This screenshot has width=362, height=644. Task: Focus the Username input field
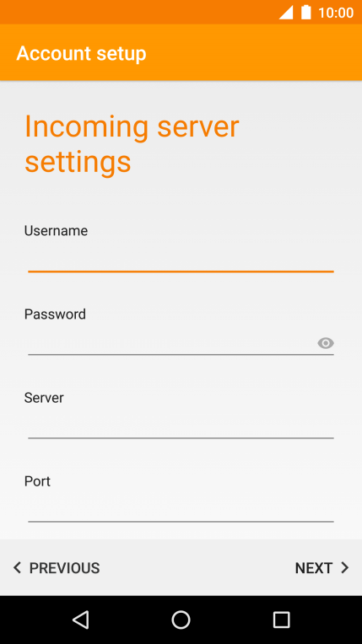coord(181,259)
